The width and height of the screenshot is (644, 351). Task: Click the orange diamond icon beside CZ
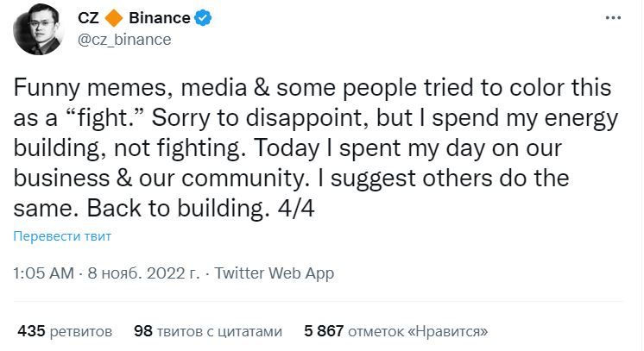114,19
